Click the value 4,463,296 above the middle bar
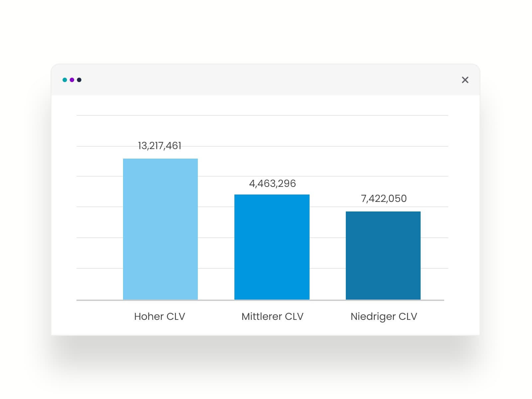This screenshot has width=532, height=399. 273,184
